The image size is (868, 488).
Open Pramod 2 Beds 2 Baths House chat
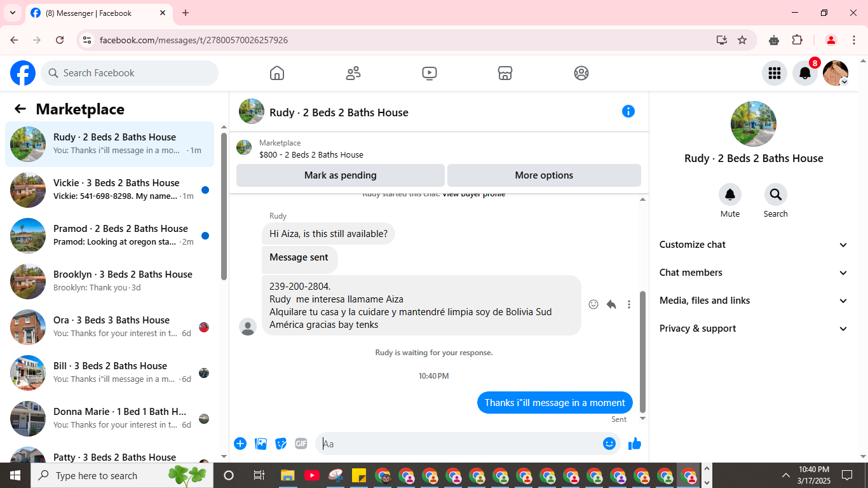coord(109,236)
